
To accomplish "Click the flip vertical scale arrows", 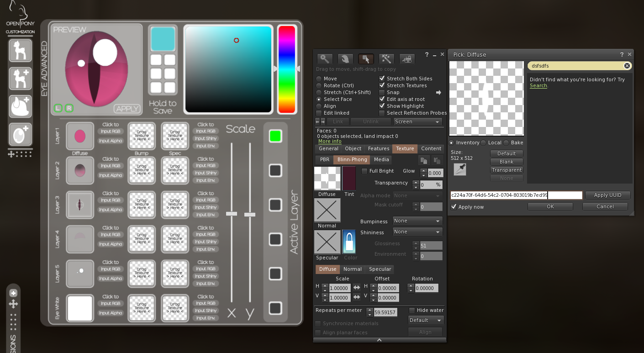I will tap(357, 298).
